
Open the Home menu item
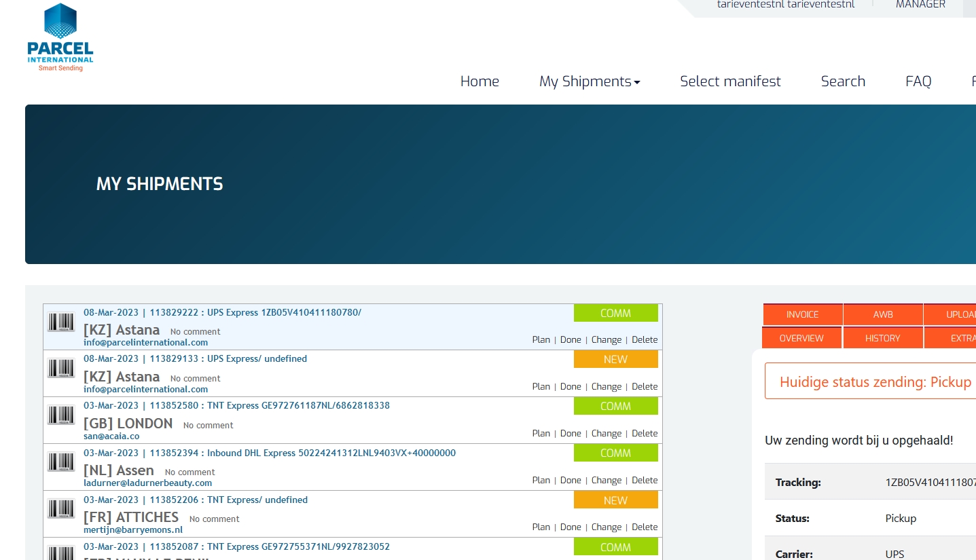pyautogui.click(x=480, y=81)
